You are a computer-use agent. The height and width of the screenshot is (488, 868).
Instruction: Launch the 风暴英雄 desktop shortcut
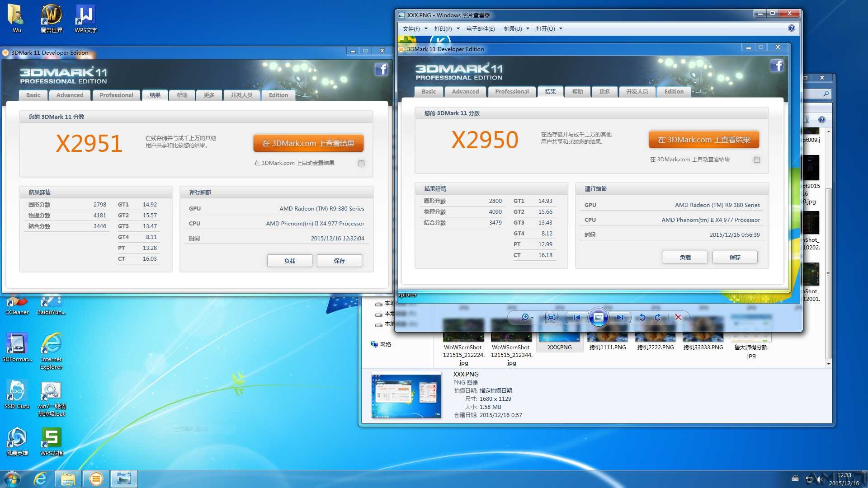coord(17,441)
